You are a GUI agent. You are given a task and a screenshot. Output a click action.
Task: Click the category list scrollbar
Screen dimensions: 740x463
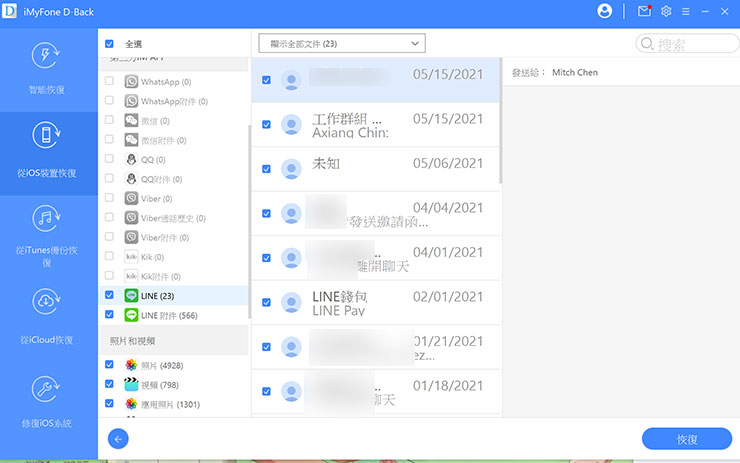[249, 222]
